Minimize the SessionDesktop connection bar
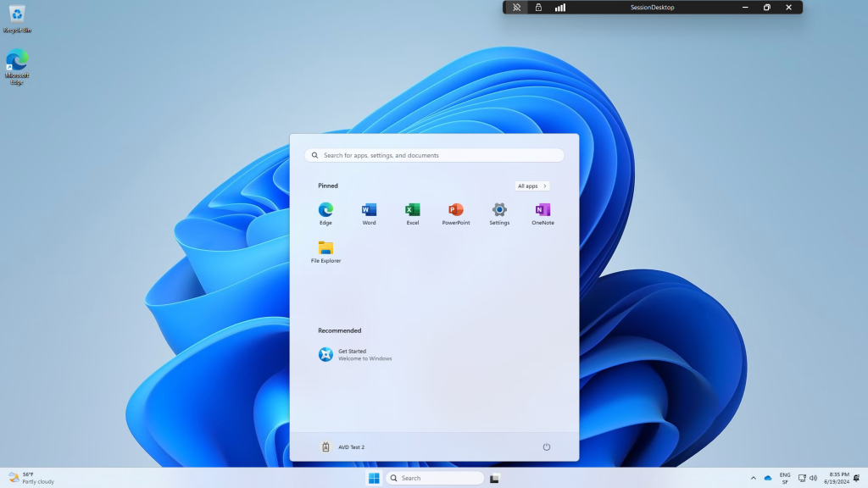This screenshot has height=488, width=868. click(x=745, y=7)
